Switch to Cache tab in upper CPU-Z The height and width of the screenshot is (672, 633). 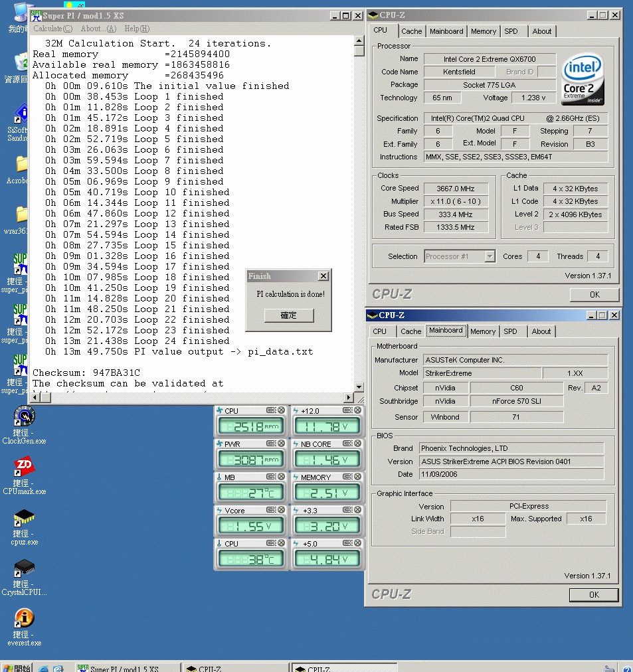411,31
